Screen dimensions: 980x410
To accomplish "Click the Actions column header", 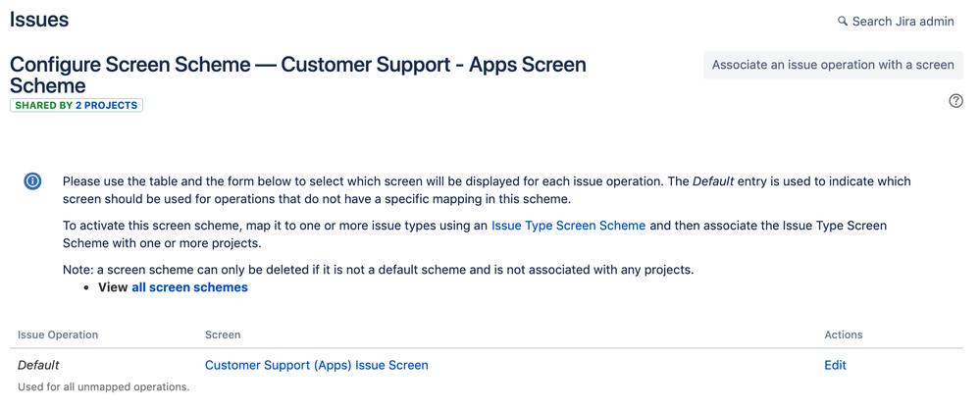I will click(x=843, y=334).
